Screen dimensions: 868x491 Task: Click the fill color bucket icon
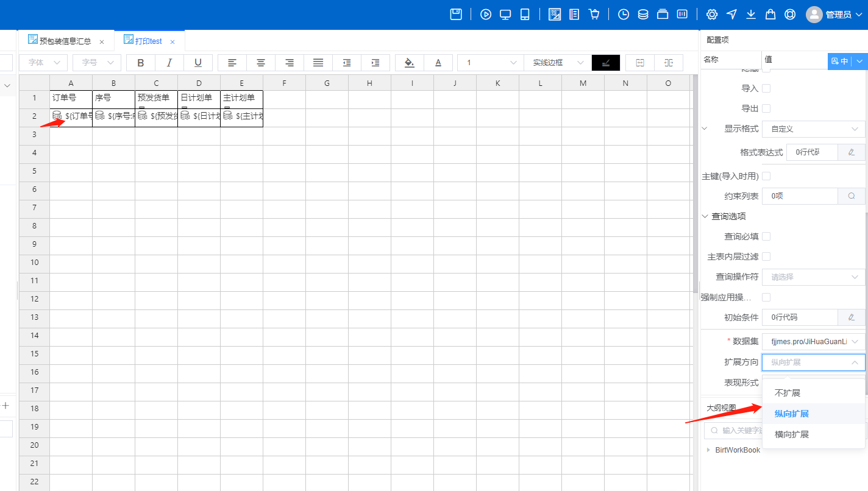[410, 63]
